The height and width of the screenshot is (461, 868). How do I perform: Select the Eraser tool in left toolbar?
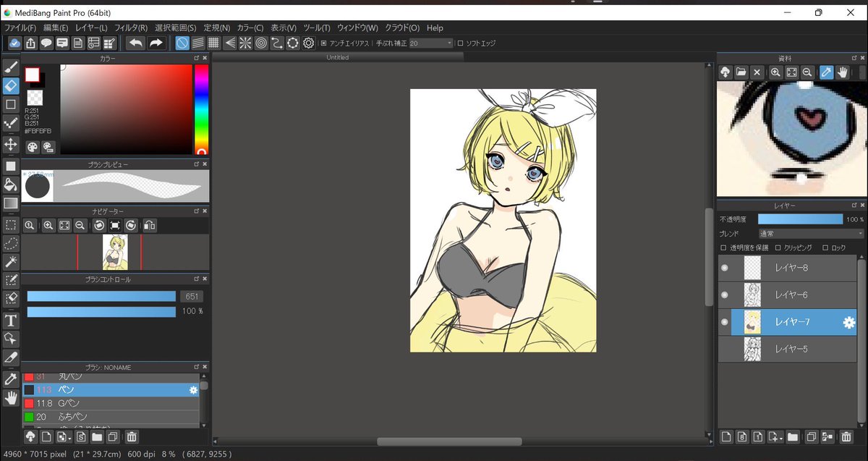pos(11,85)
